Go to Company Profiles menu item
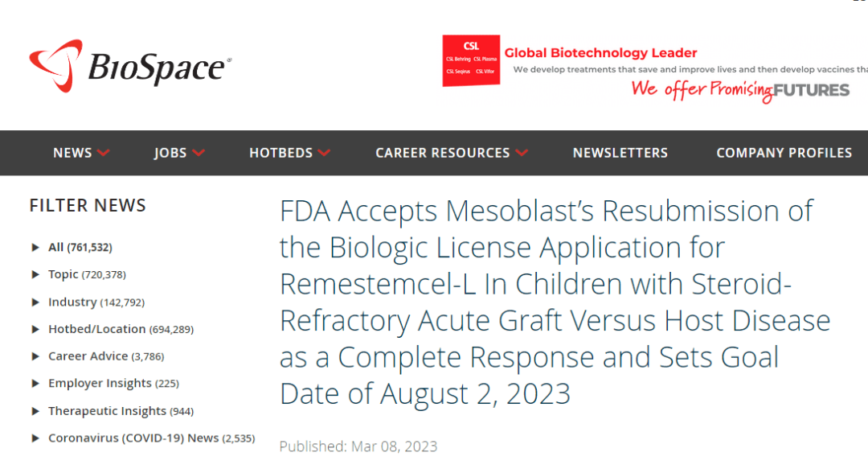The width and height of the screenshot is (868, 473). pyautogui.click(x=784, y=153)
